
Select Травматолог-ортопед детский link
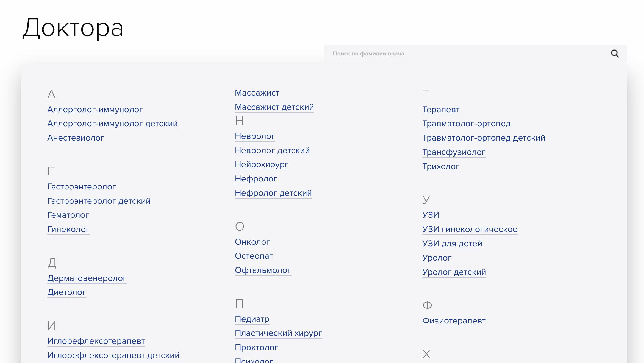coord(484,138)
